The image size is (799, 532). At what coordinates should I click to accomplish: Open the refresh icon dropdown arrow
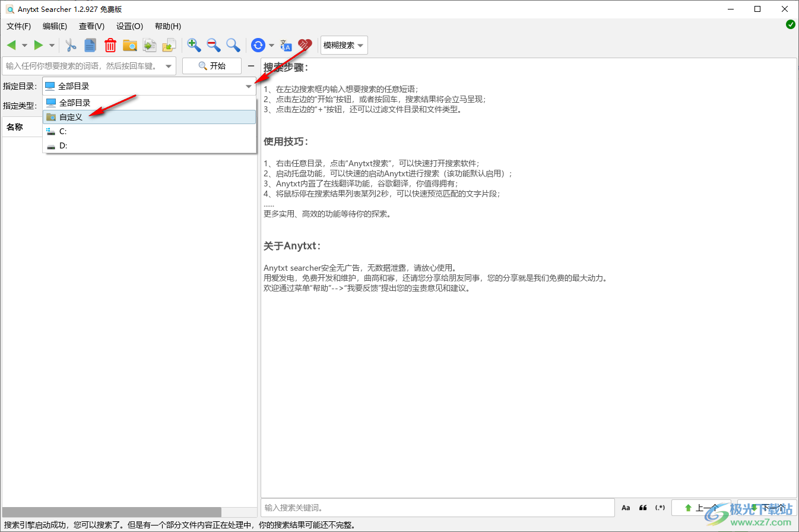pos(271,45)
